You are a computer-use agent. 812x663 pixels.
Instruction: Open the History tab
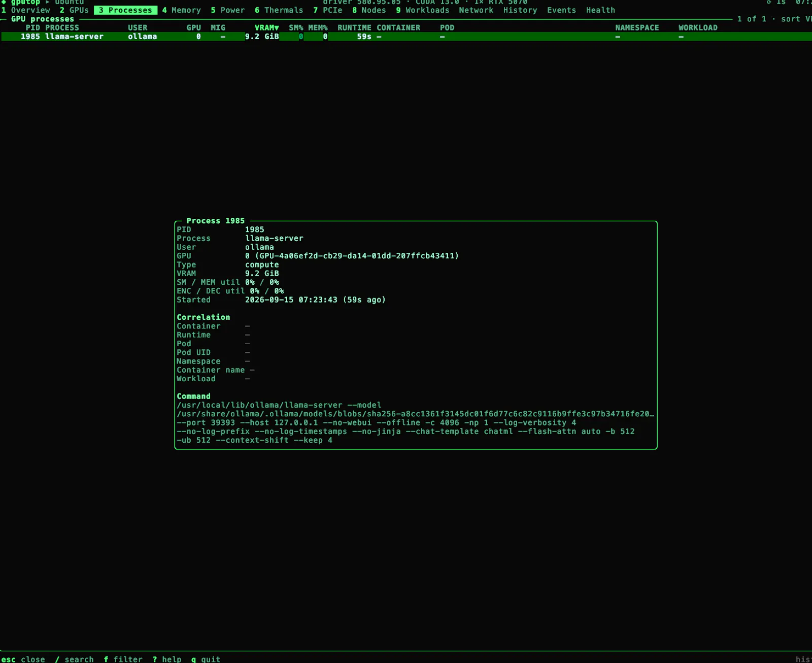click(520, 10)
